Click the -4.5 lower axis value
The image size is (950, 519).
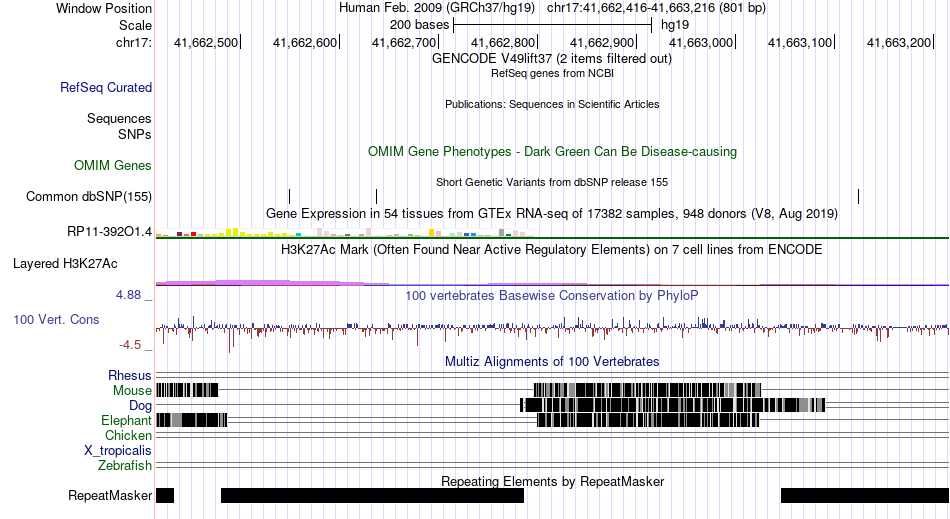pyautogui.click(x=130, y=345)
